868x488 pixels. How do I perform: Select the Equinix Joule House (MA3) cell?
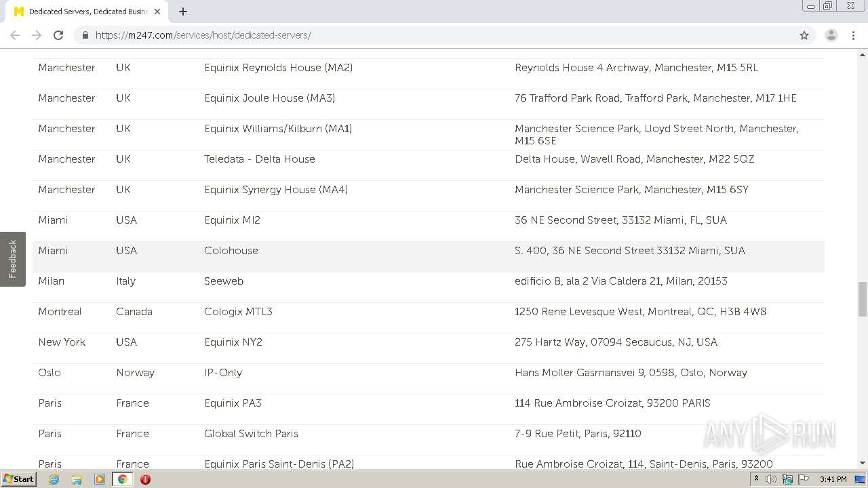pos(269,98)
